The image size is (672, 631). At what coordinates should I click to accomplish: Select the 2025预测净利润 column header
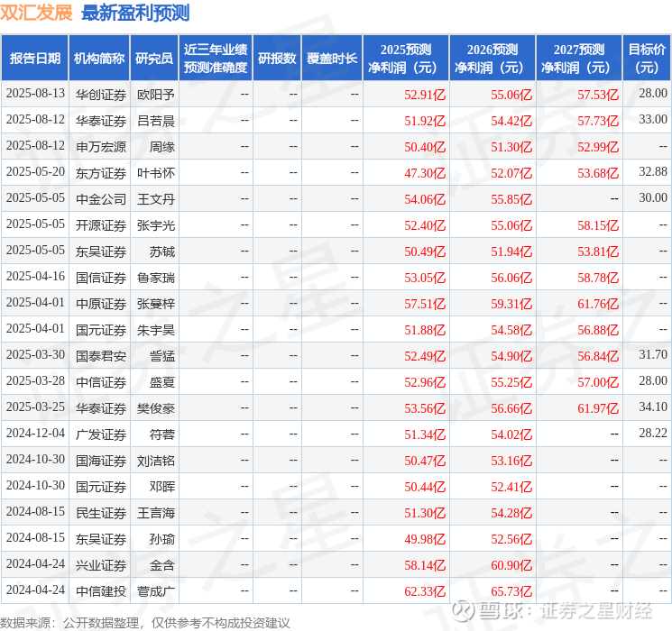point(406,59)
